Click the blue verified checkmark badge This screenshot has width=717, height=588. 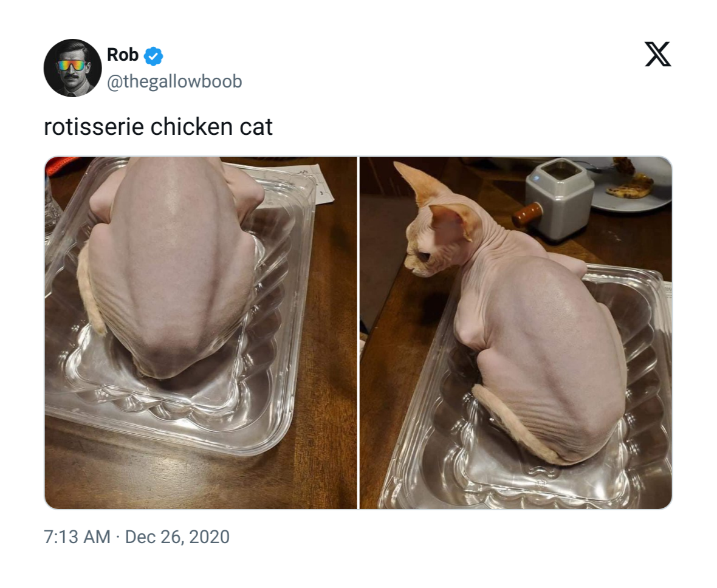[x=153, y=56]
